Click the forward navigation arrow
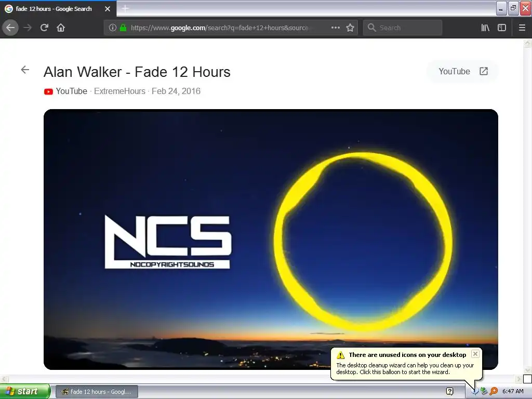 pyautogui.click(x=28, y=28)
